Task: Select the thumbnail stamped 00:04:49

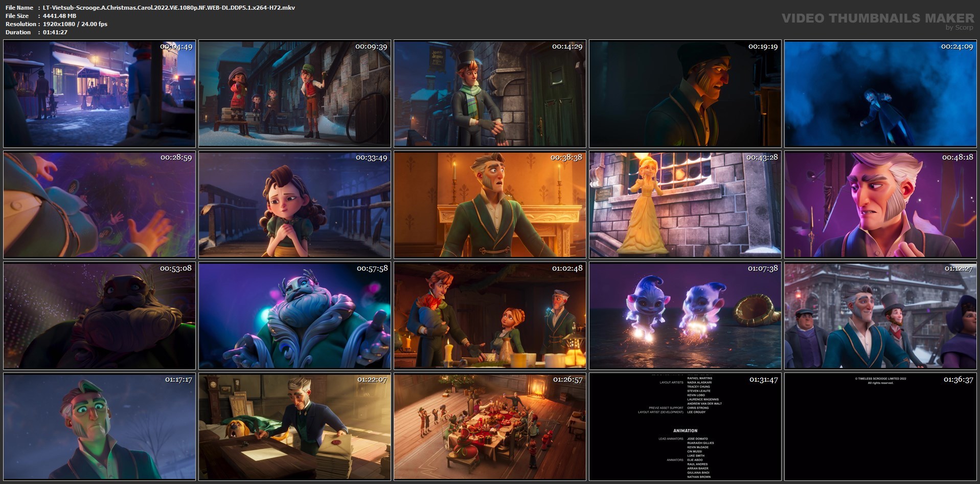Action: [x=99, y=94]
